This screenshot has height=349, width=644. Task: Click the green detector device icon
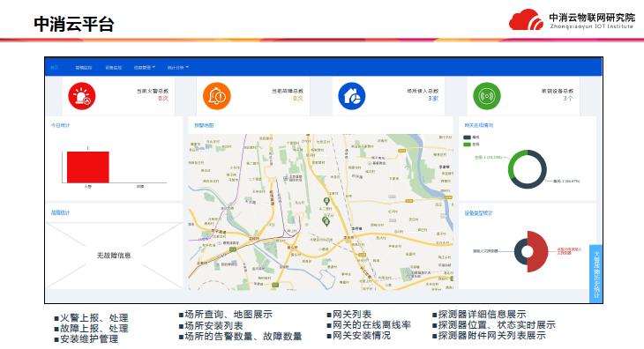click(x=487, y=96)
